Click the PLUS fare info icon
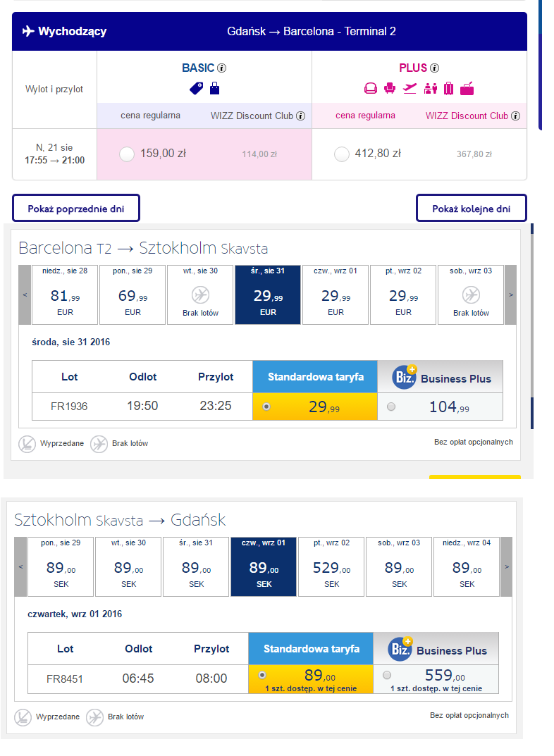The image size is (554, 756). click(x=434, y=68)
